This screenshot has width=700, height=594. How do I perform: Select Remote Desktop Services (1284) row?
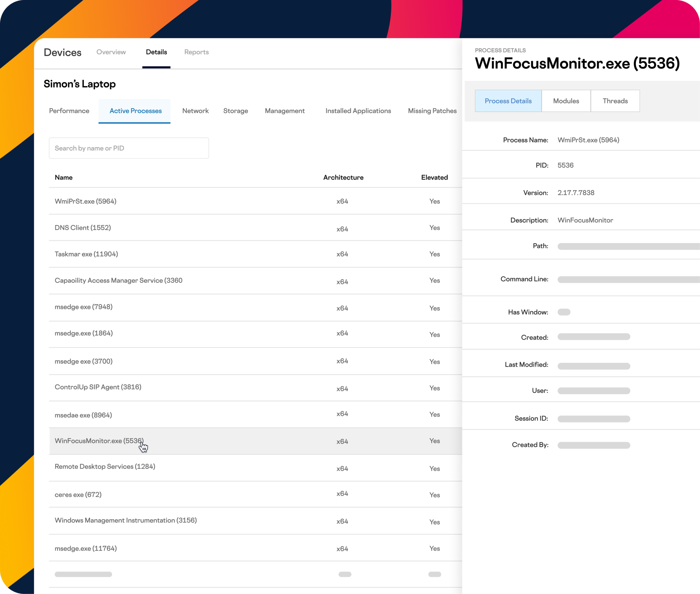coord(105,467)
